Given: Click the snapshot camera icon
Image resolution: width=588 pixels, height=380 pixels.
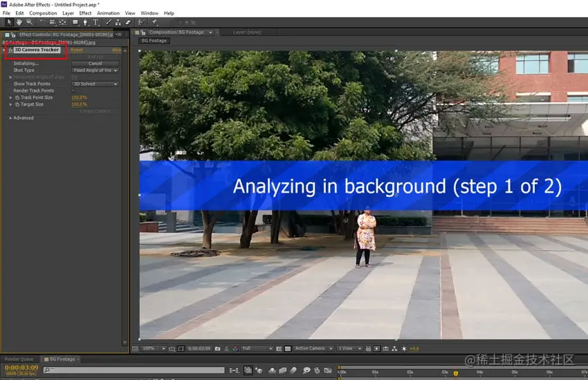Looking at the screenshot, I should click(x=218, y=349).
